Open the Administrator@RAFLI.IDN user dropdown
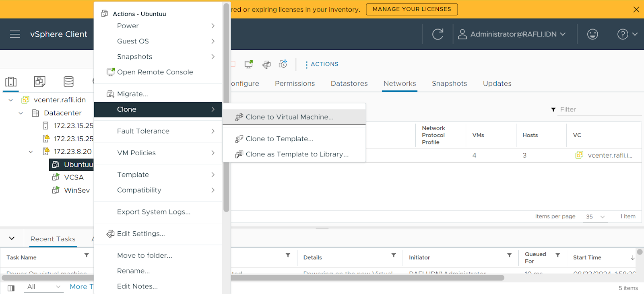644x294 pixels. 512,34
